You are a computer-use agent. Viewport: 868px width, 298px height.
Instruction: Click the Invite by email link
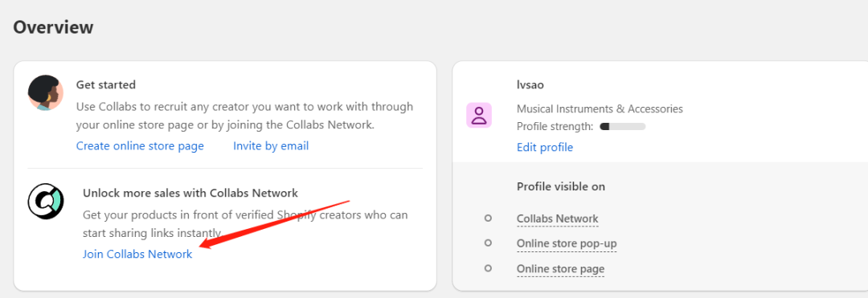271,146
